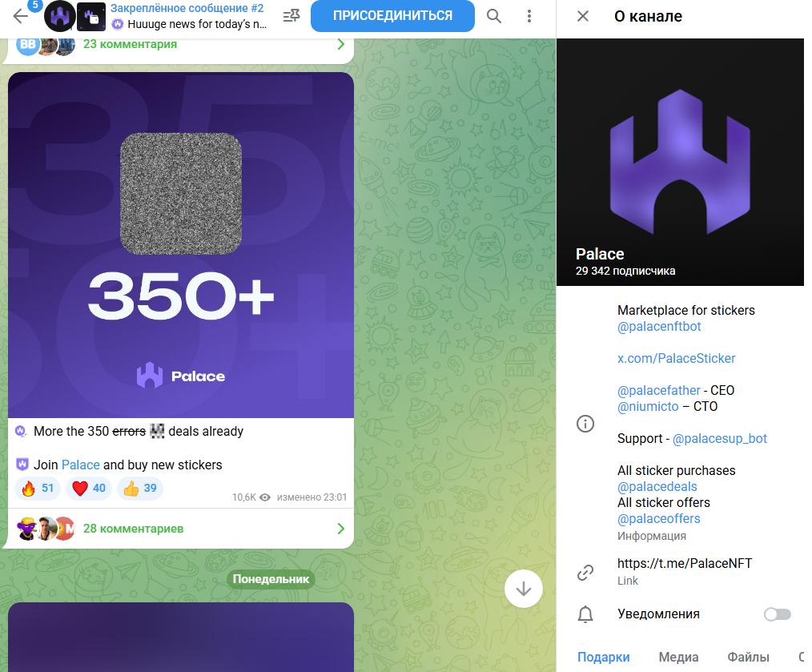Click the Palace channel title text
Screen dimensions: 812x672
(600, 254)
